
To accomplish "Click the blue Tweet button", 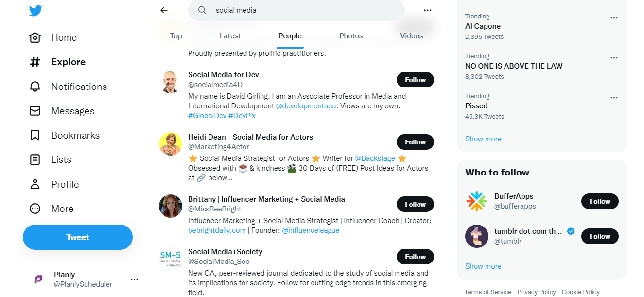I will click(x=78, y=237).
